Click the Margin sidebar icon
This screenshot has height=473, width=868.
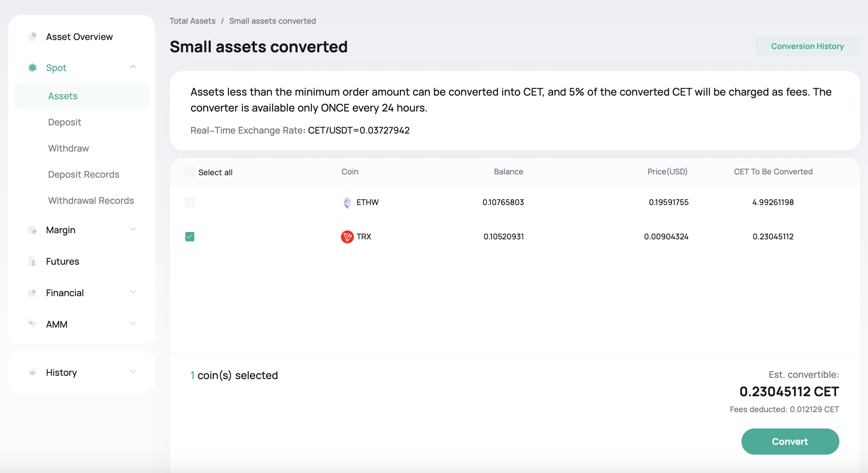tap(32, 230)
